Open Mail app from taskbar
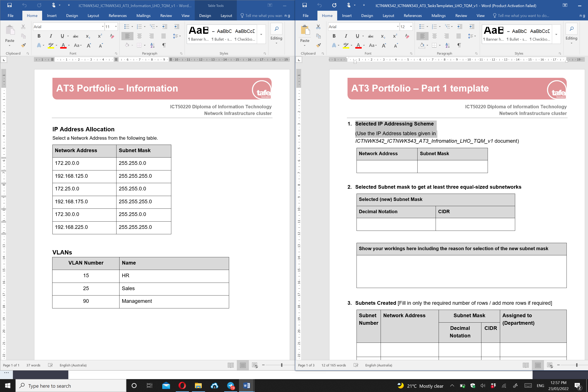The image size is (588, 392). click(166, 386)
